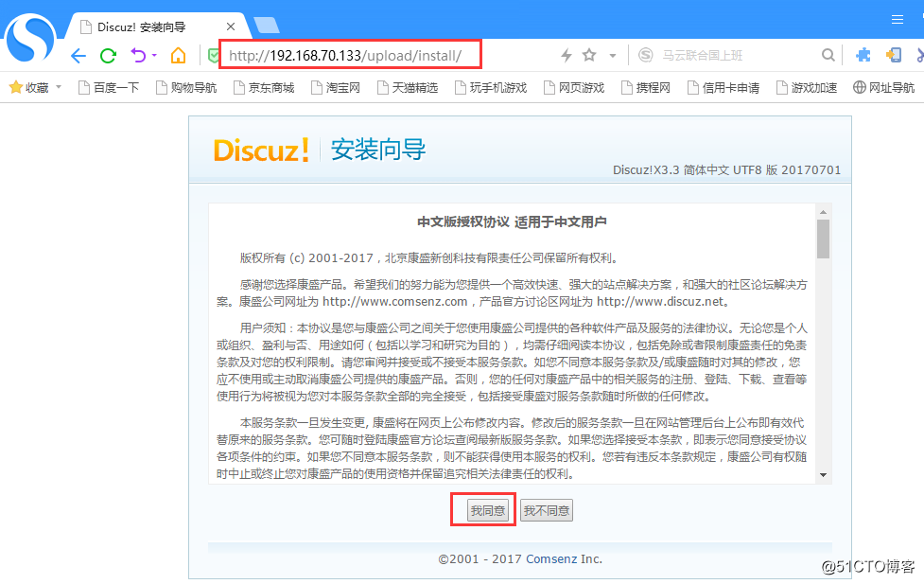Open the 网页游戏 bookmark
The height and width of the screenshot is (584, 924).
point(574,88)
